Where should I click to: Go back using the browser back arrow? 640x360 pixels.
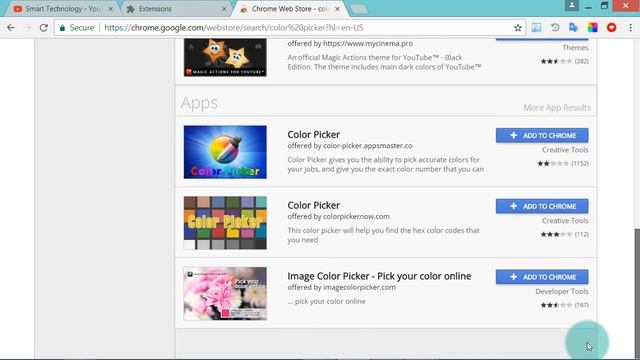11,28
